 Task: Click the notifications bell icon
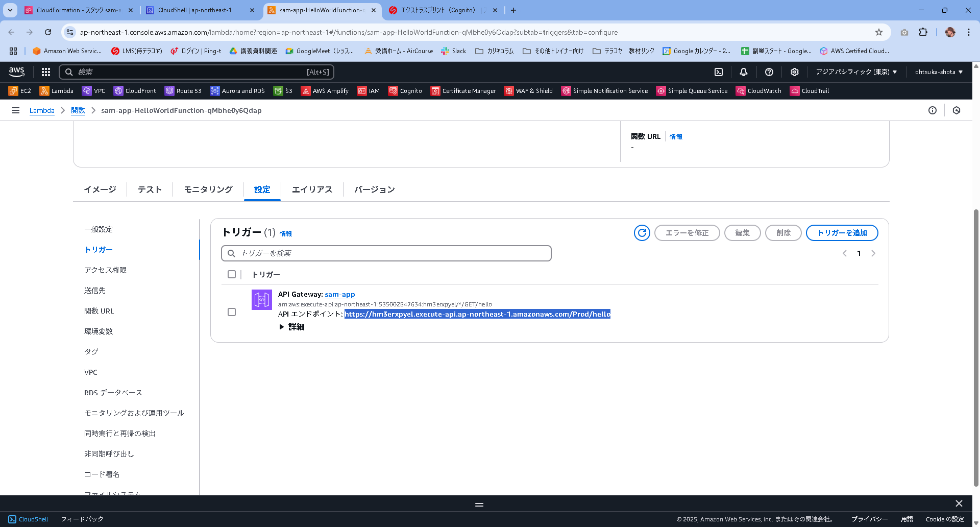(x=744, y=71)
